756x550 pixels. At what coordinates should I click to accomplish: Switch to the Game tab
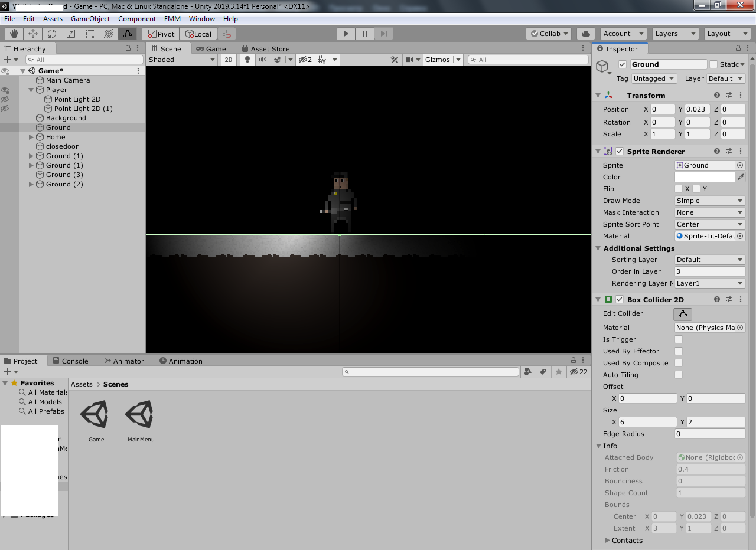(x=211, y=49)
